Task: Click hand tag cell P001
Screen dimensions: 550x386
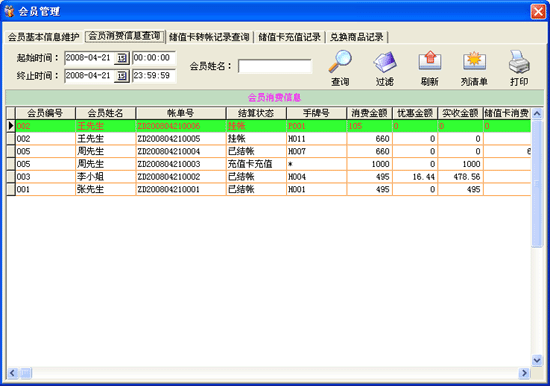Action: click(x=316, y=126)
